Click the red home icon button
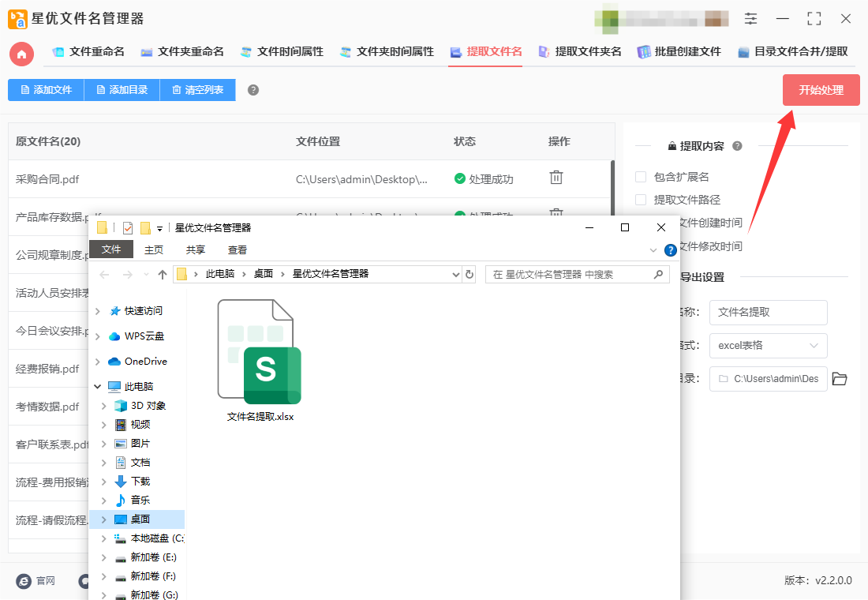The height and width of the screenshot is (600, 868). click(x=21, y=54)
